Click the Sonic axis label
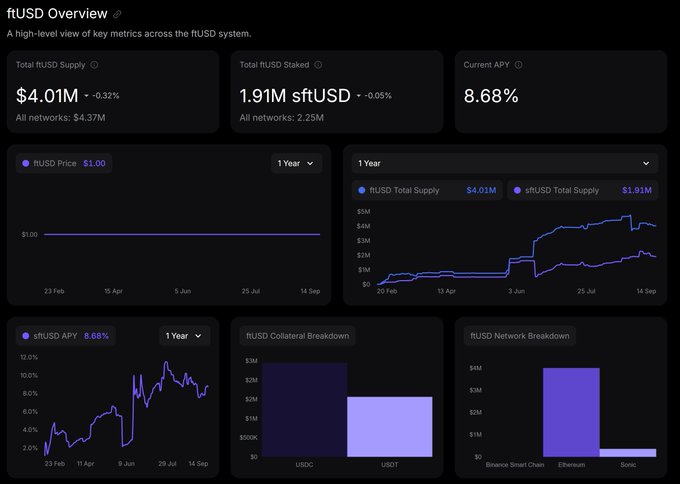 (x=628, y=464)
